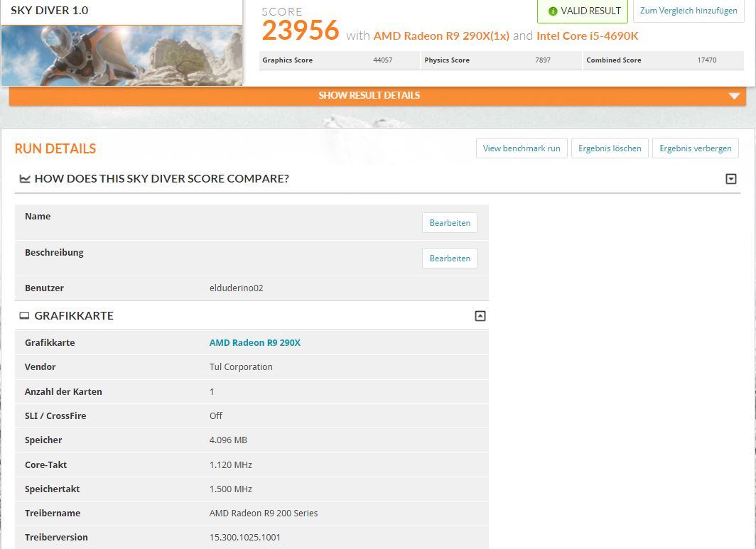Click the monitor icon next to GRAFIKKARTE

(24, 316)
